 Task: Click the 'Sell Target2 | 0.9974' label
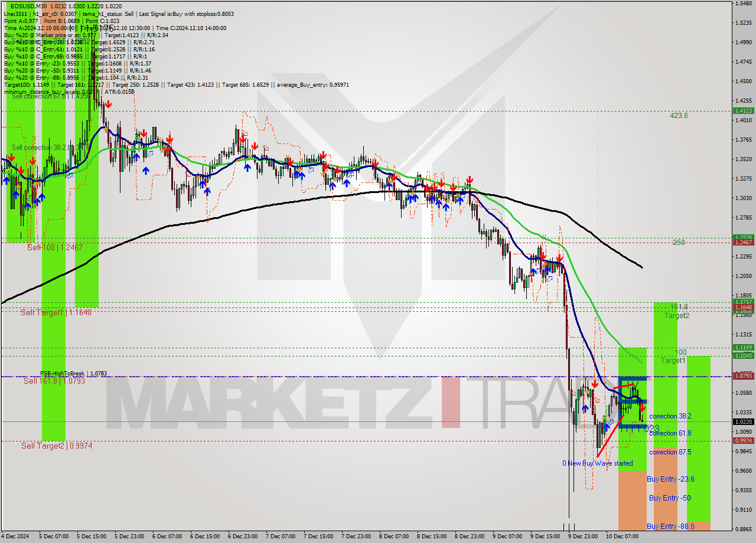pyautogui.click(x=57, y=446)
